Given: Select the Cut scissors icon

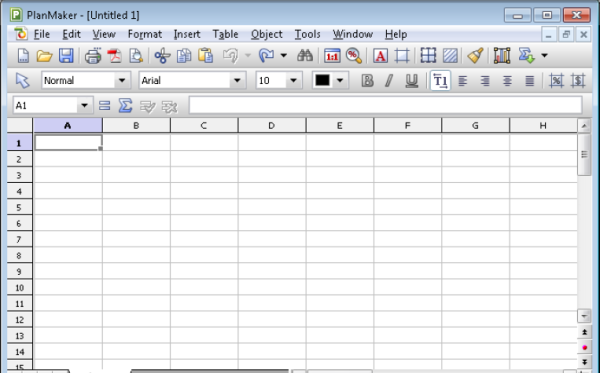Looking at the screenshot, I should pos(162,56).
